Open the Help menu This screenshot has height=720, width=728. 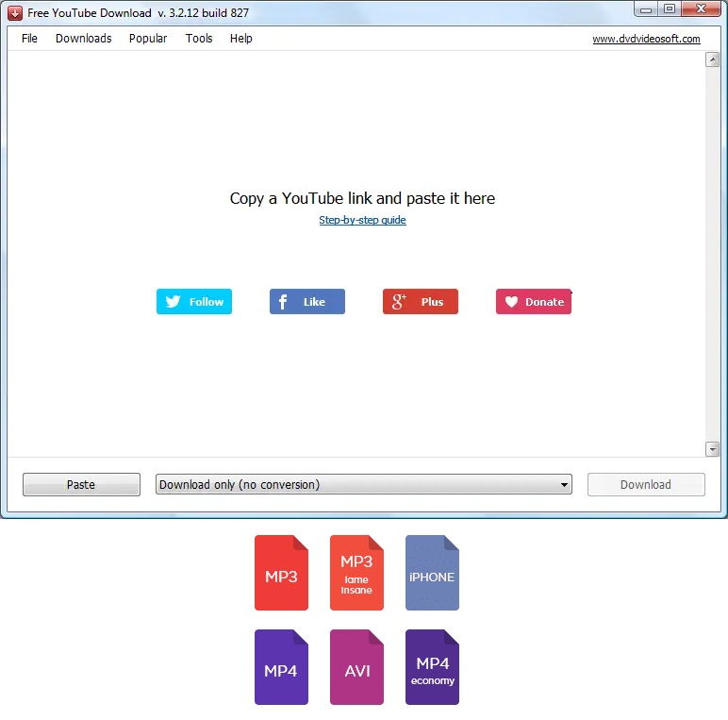241,39
